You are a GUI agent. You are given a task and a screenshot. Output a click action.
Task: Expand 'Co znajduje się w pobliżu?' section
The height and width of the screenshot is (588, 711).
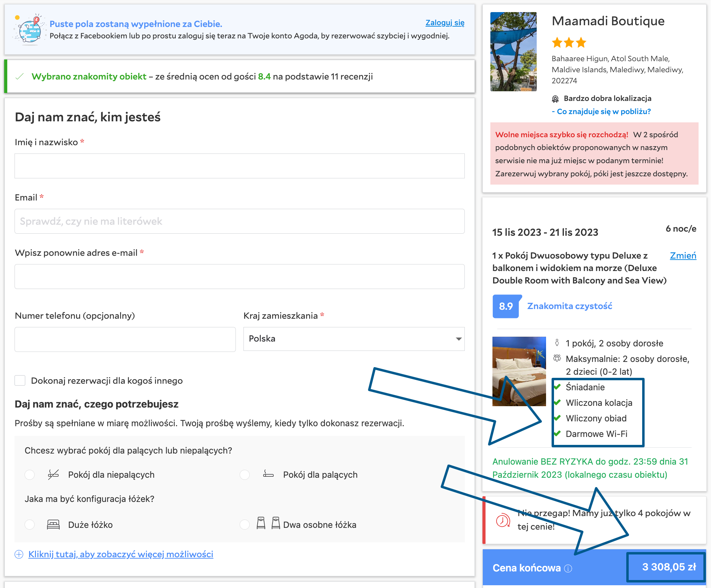pos(603,112)
